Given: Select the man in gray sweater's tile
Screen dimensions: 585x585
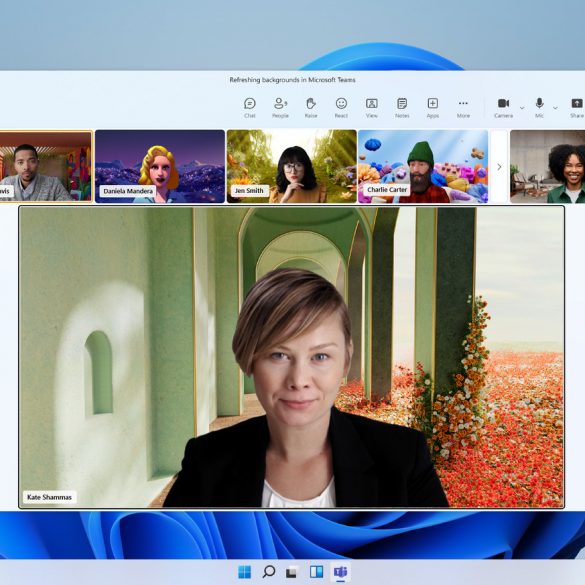Looking at the screenshot, I should tap(46, 166).
